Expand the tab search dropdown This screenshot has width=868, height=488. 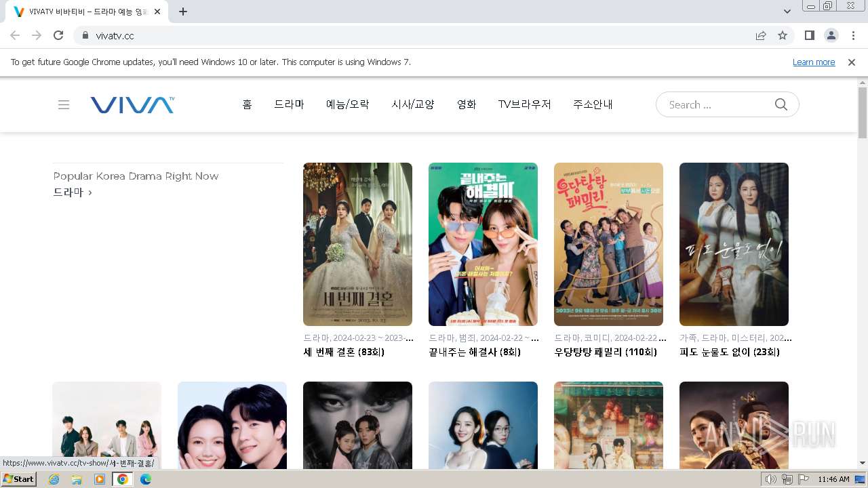(787, 12)
